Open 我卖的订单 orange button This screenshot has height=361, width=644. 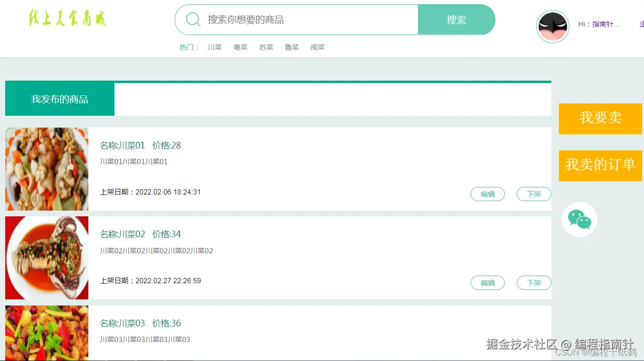(x=600, y=166)
